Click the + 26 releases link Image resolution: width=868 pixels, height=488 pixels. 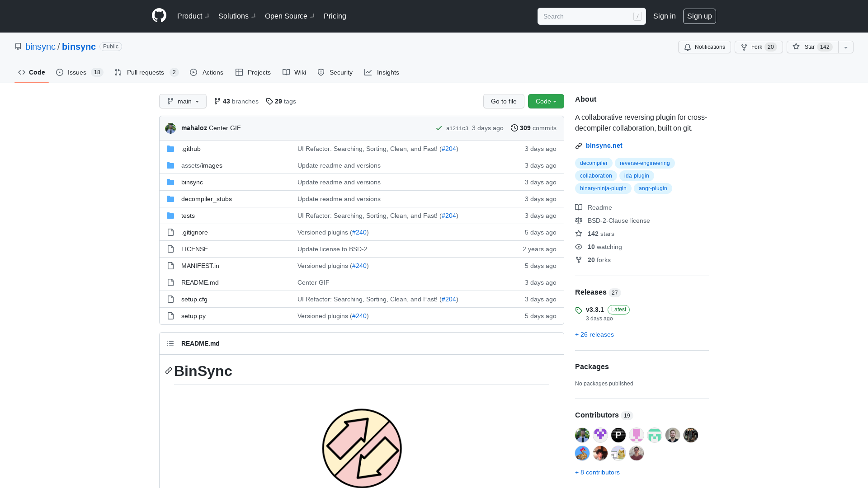coord(594,334)
